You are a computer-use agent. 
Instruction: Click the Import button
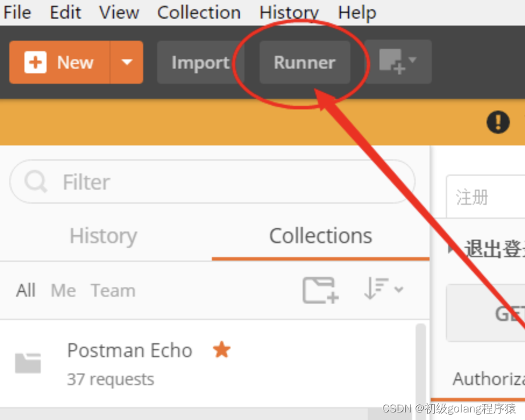pyautogui.click(x=199, y=62)
